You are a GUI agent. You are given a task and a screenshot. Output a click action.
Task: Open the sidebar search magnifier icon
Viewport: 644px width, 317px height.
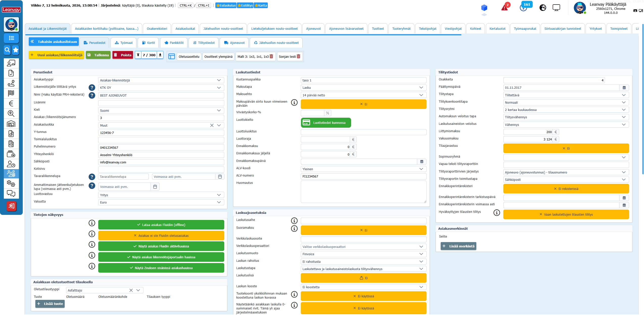pyautogui.click(x=7, y=50)
